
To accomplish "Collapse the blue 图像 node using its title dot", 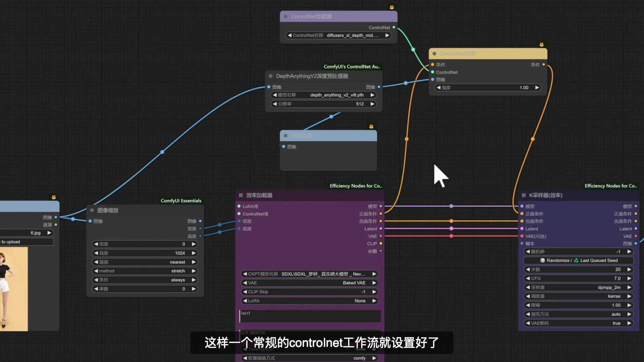I will click(x=285, y=135).
